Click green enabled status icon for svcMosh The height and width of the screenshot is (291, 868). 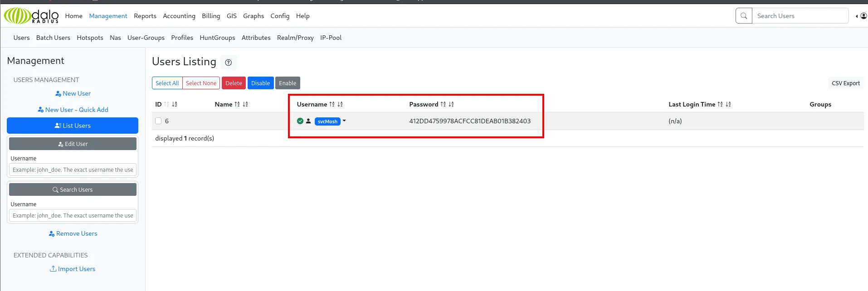[300, 121]
